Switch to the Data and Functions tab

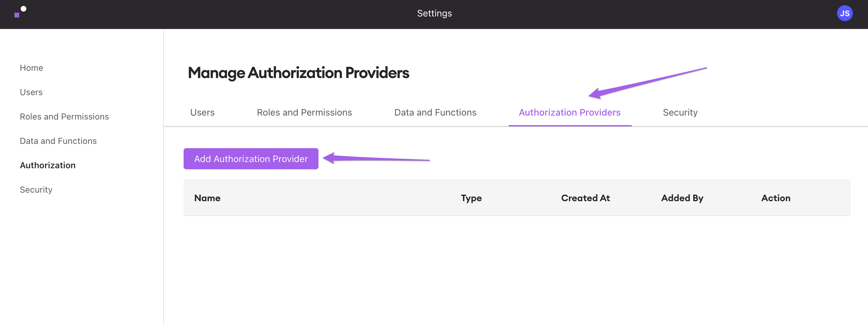[435, 112]
